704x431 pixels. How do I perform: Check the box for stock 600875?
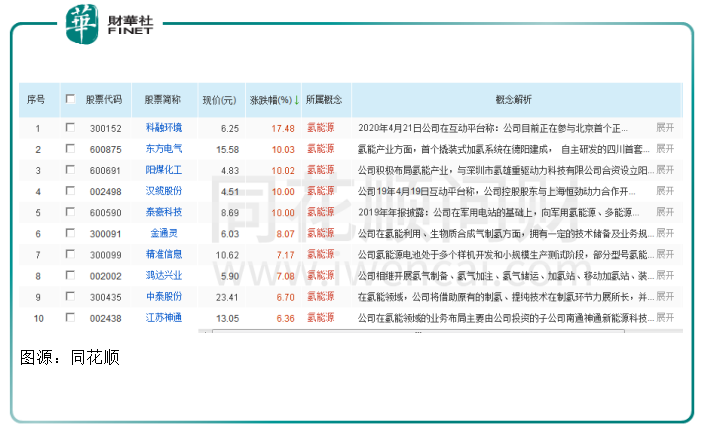tap(70, 149)
